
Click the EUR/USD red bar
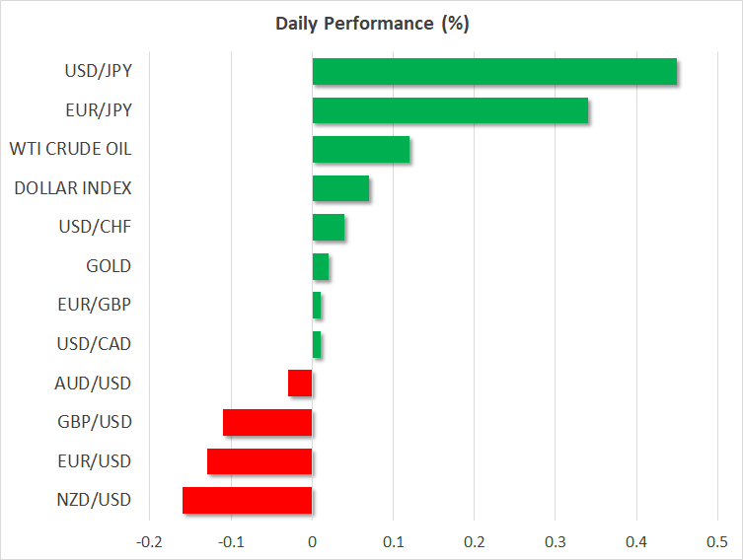pos(260,461)
